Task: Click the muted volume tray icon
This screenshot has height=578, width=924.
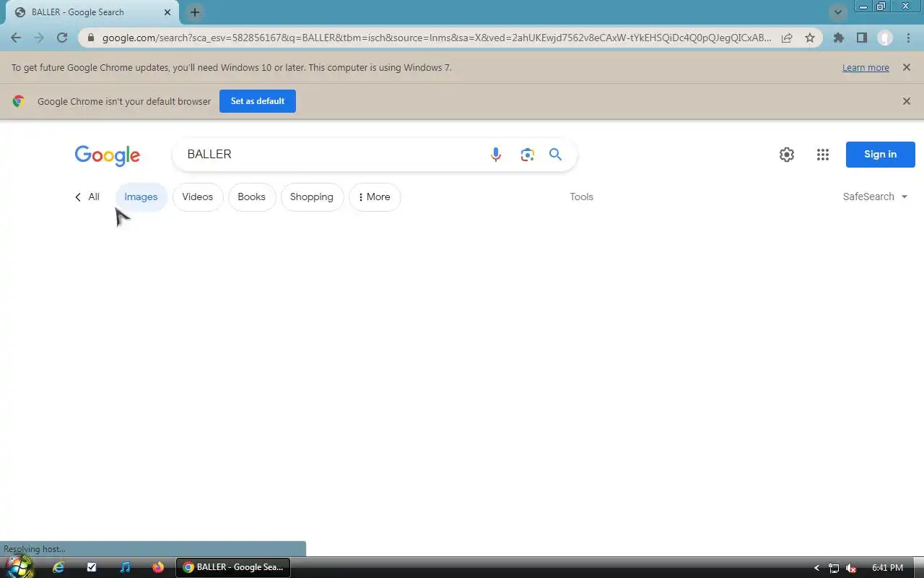Action: click(x=851, y=568)
